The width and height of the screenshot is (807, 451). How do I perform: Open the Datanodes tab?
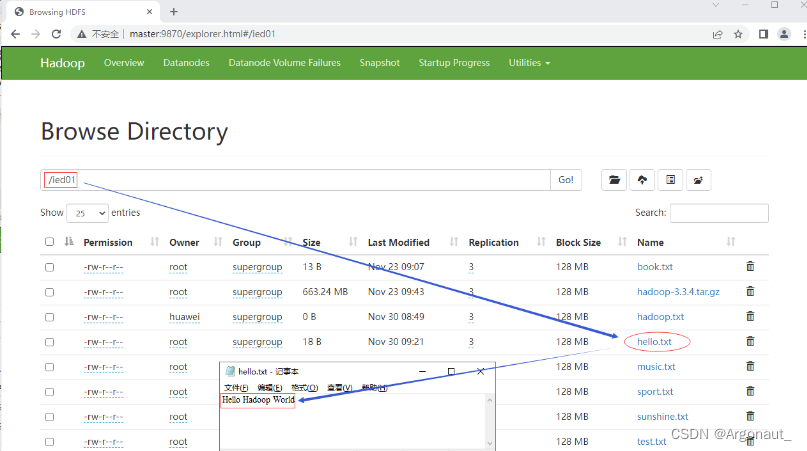pyautogui.click(x=186, y=63)
